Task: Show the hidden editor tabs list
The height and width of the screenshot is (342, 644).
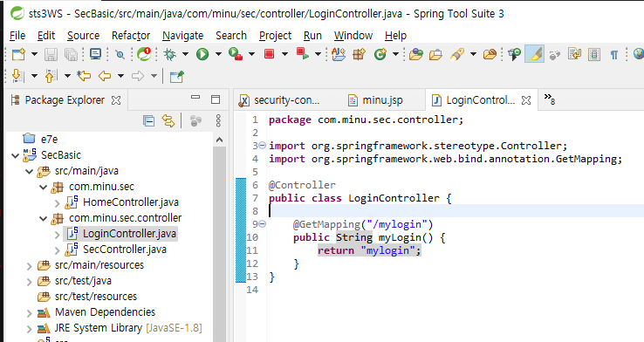Action: pos(550,99)
